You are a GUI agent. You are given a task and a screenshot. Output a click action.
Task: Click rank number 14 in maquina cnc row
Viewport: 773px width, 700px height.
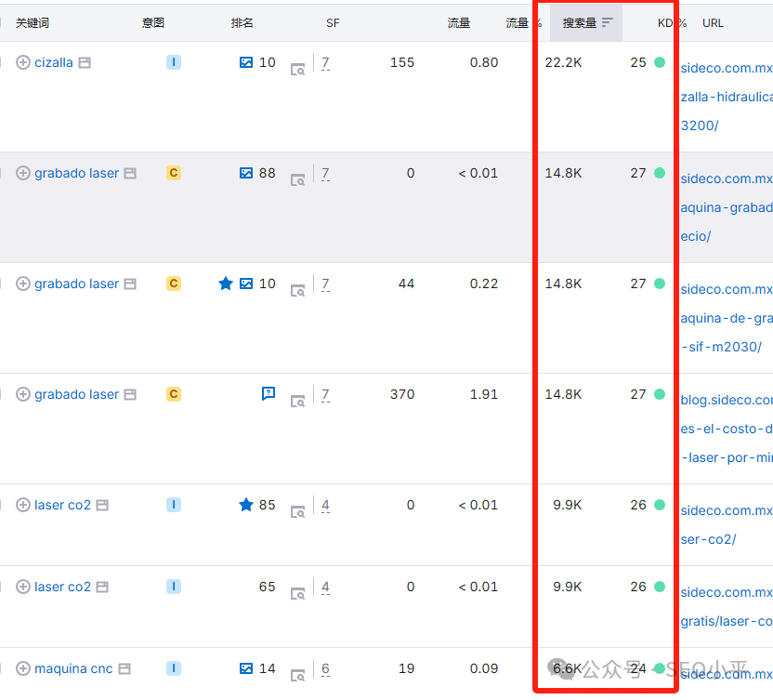(x=268, y=668)
